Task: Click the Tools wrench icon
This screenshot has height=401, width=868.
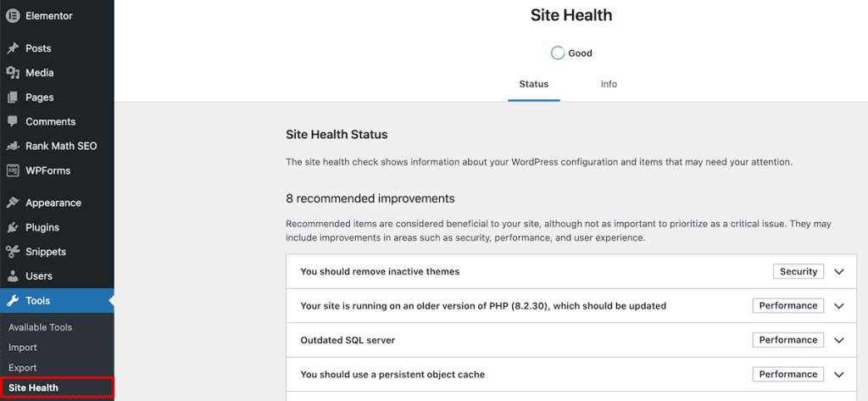Action: coord(13,301)
